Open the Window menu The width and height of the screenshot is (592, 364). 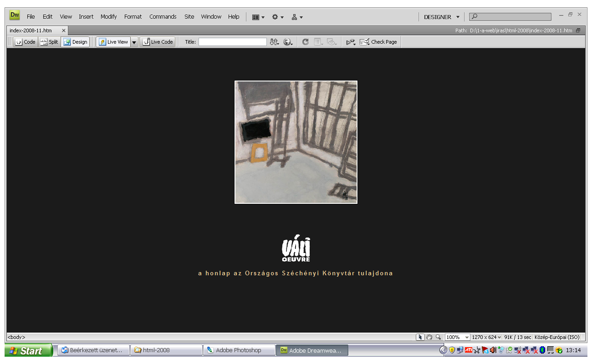(x=211, y=17)
